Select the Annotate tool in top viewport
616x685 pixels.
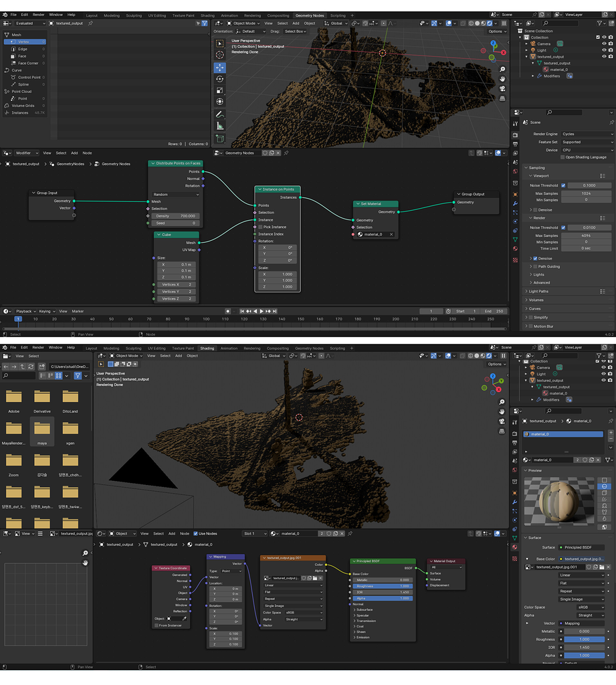coord(220,114)
